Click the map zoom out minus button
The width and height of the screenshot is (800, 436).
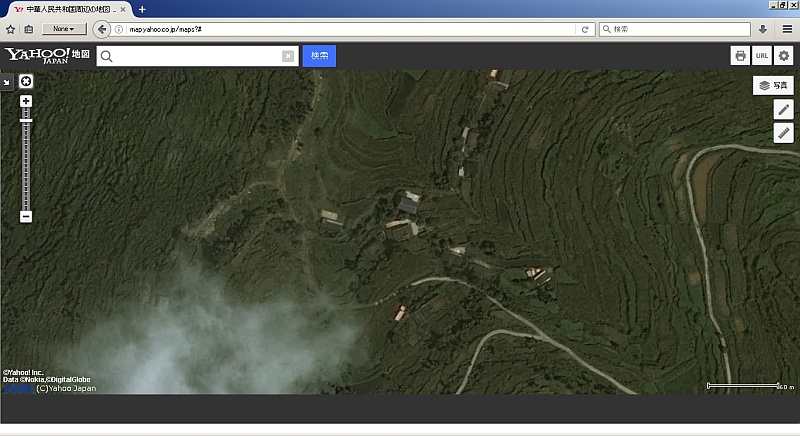26,216
